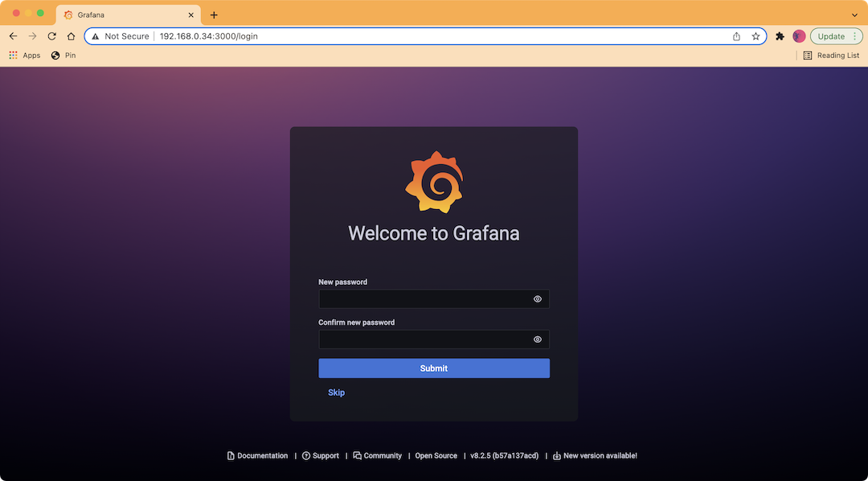The image size is (868, 481).
Task: Open the Apps bookmarks shortcut
Action: click(25, 55)
